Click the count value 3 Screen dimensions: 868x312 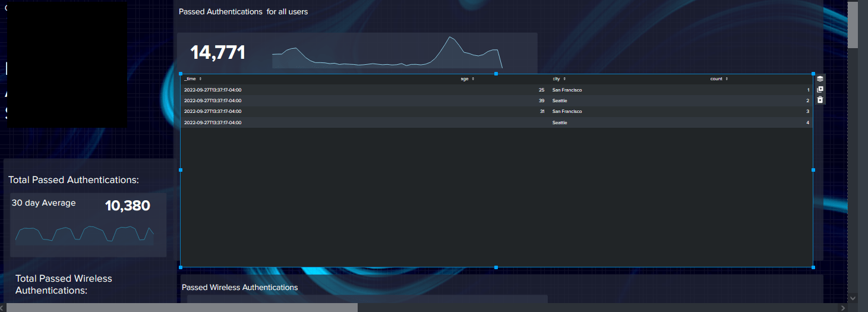808,112
